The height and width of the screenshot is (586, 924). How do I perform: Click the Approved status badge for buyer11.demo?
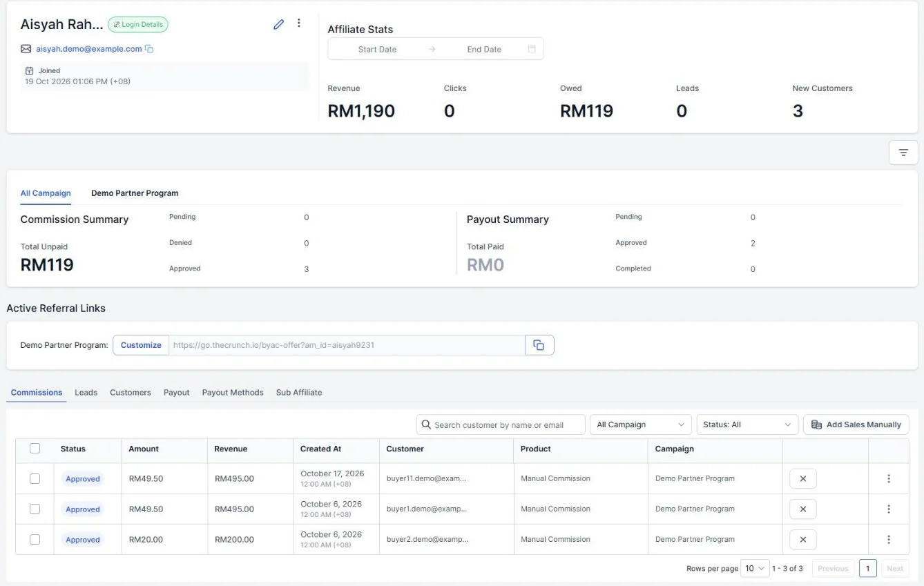click(83, 478)
